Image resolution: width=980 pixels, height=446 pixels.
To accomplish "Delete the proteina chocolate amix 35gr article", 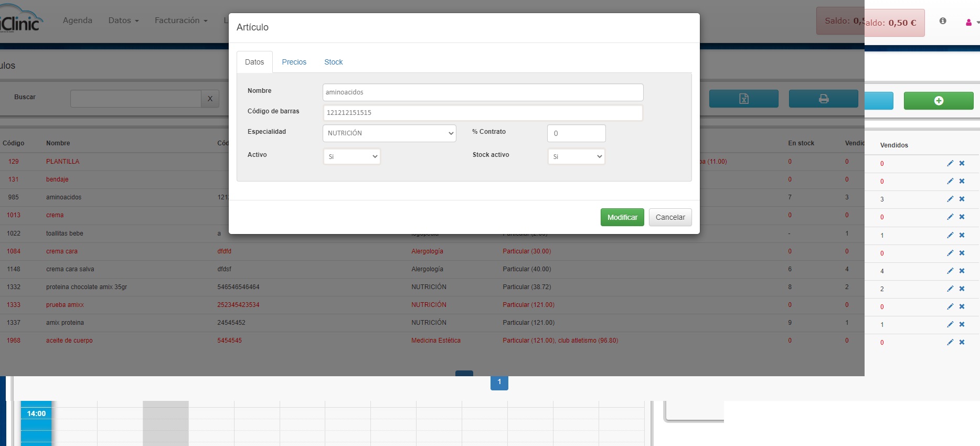I will point(962,289).
